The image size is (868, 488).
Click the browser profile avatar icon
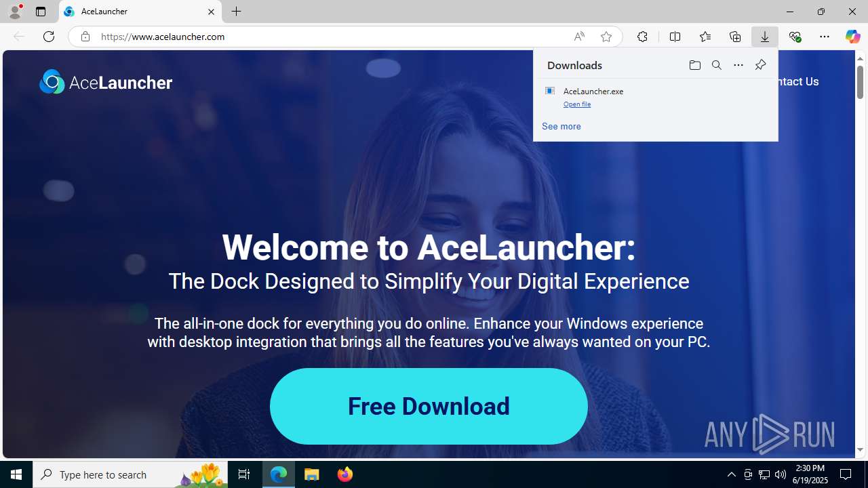(15, 12)
